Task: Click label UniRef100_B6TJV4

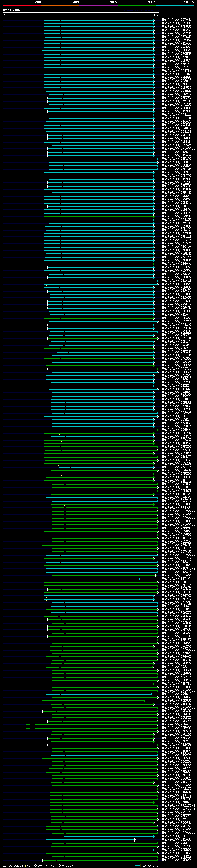Action: tap(177, 579)
